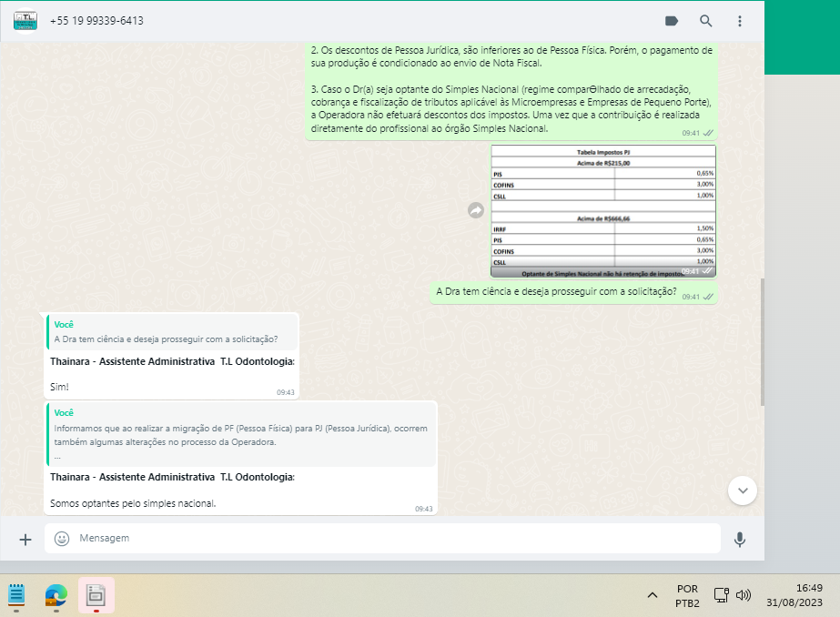Open the contact profile picture

[25, 21]
